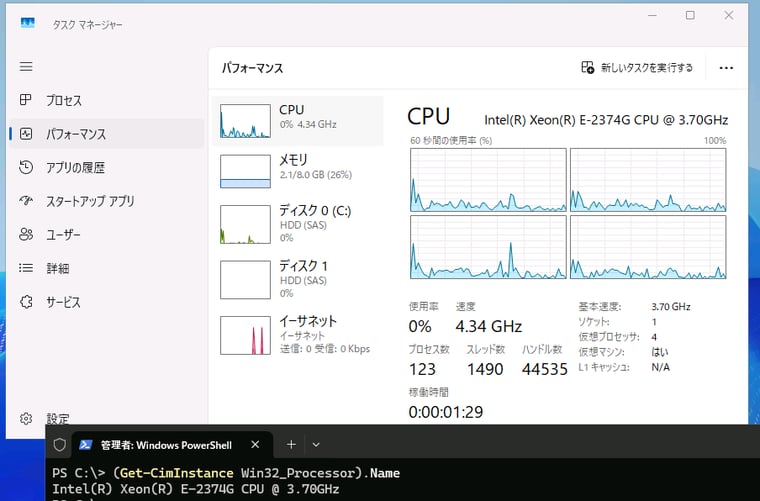Open 設定 in Task Manager

[107, 418]
